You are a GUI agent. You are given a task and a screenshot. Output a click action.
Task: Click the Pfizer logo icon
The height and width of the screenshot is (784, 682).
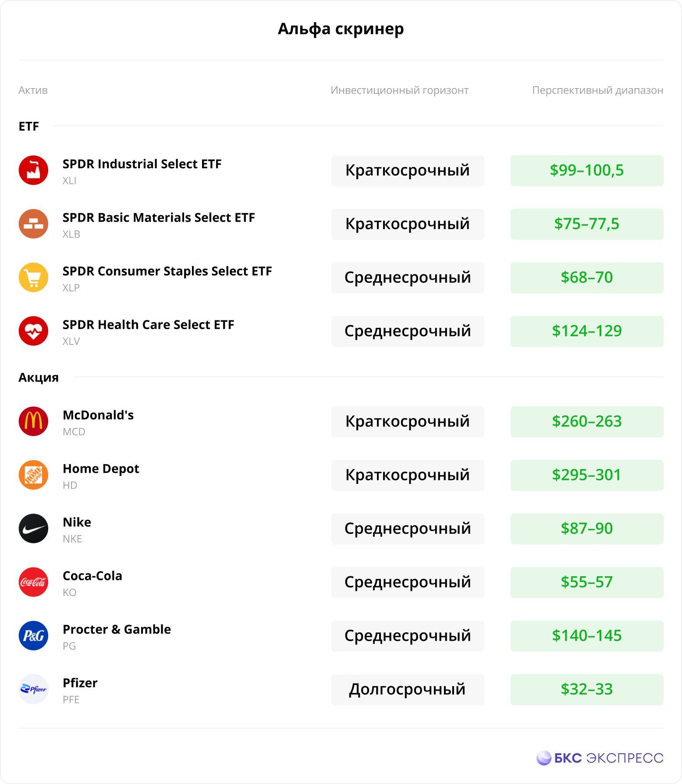[33, 689]
